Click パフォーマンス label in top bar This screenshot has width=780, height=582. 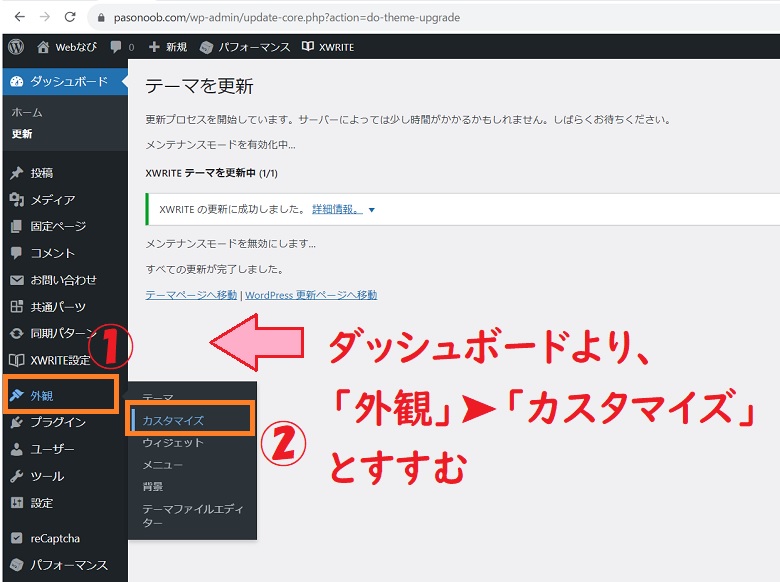point(255,47)
